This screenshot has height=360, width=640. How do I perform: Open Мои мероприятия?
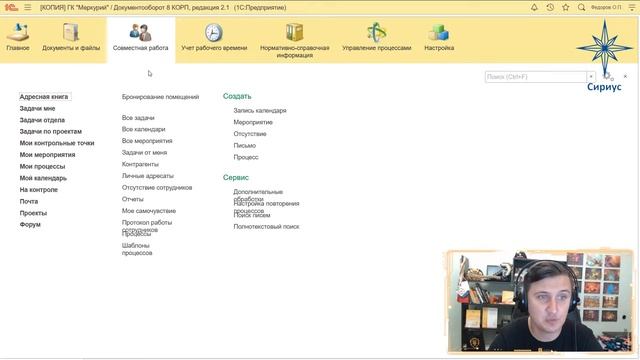47,155
